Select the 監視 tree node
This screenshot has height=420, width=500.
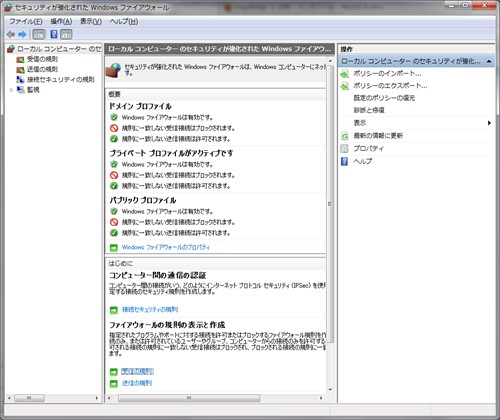pyautogui.click(x=33, y=90)
